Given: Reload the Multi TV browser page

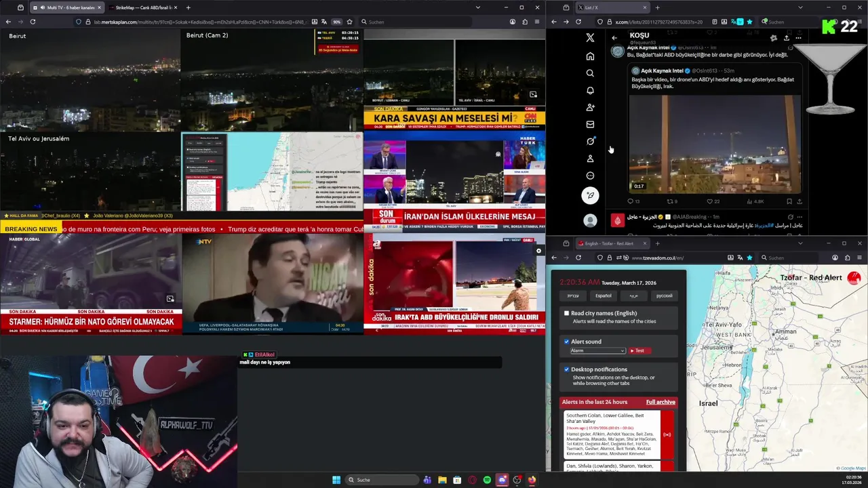Looking at the screenshot, I should 32,22.
